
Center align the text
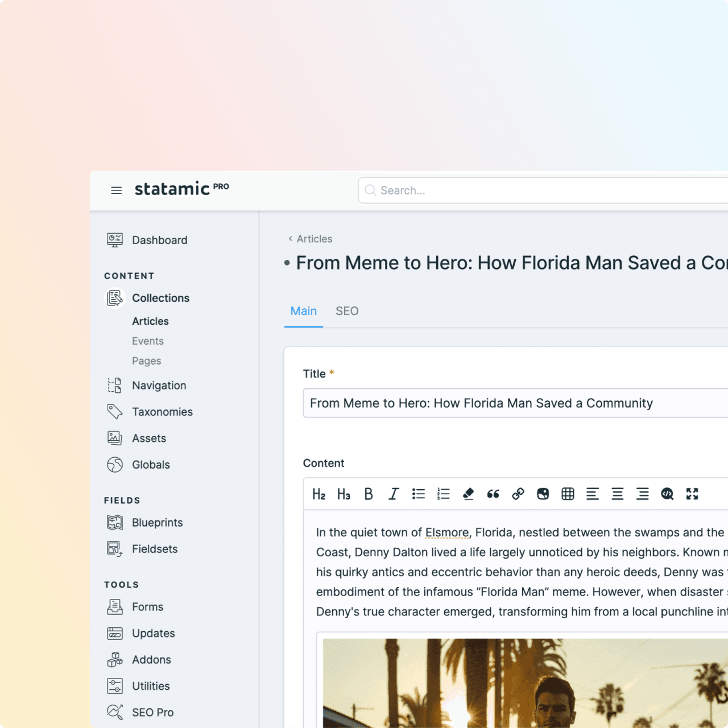tap(618, 494)
